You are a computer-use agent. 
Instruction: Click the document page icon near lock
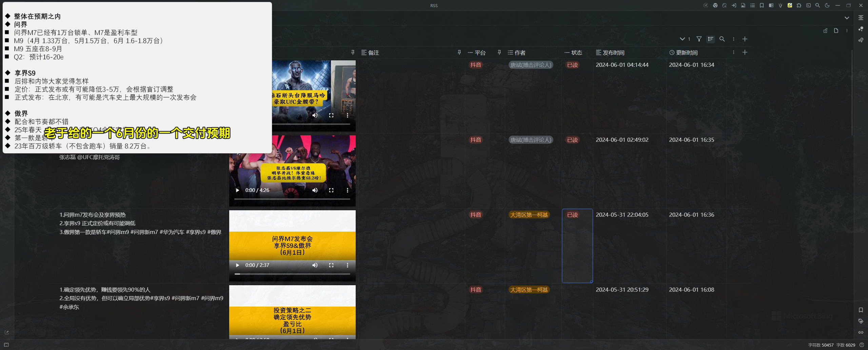[x=836, y=31]
